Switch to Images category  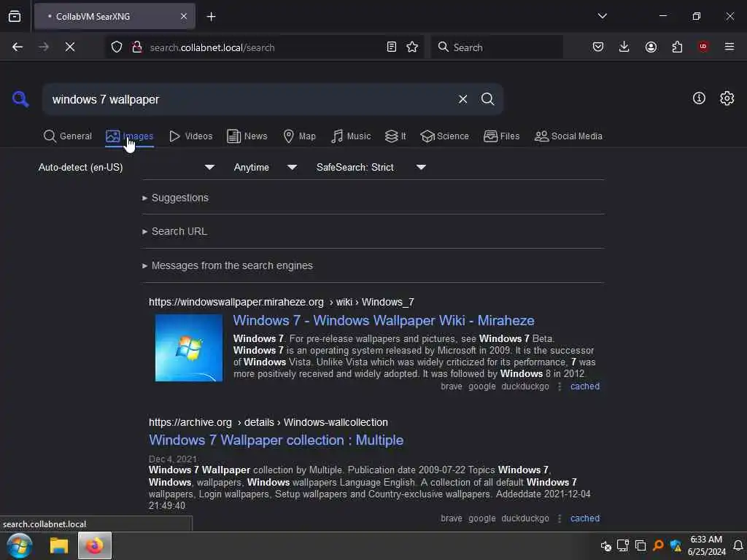point(130,136)
